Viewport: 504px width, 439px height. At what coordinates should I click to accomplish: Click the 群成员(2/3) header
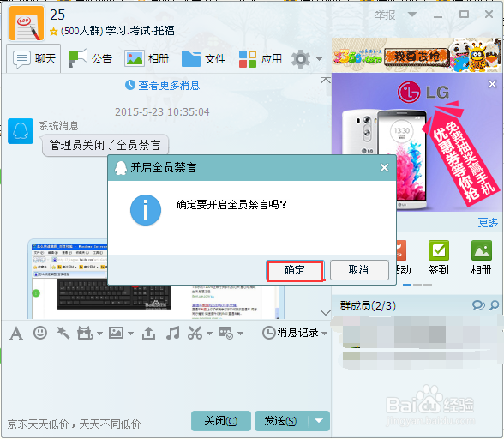click(x=368, y=305)
